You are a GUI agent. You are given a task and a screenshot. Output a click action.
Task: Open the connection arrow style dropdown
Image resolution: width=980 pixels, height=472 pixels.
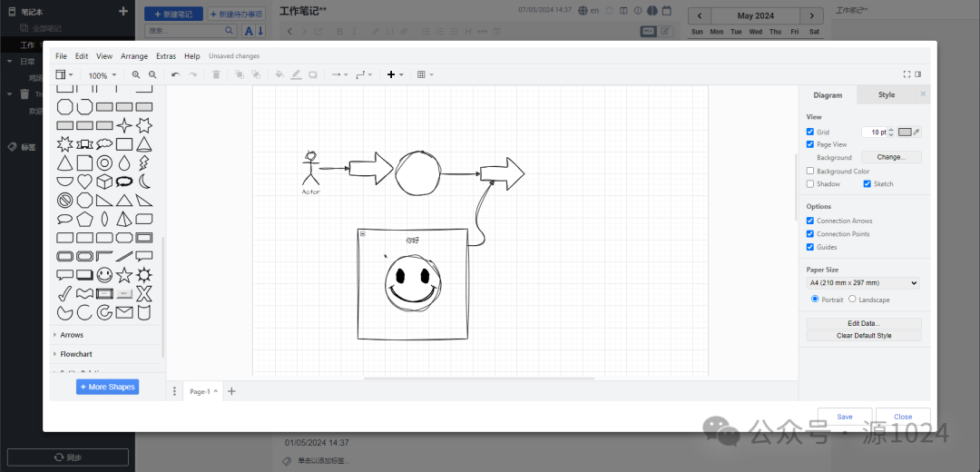point(339,74)
